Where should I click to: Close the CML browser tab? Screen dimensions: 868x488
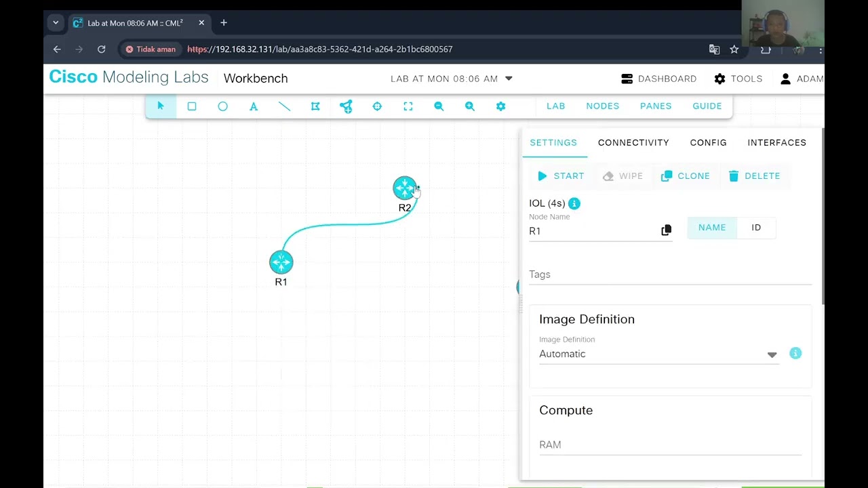[x=201, y=23]
